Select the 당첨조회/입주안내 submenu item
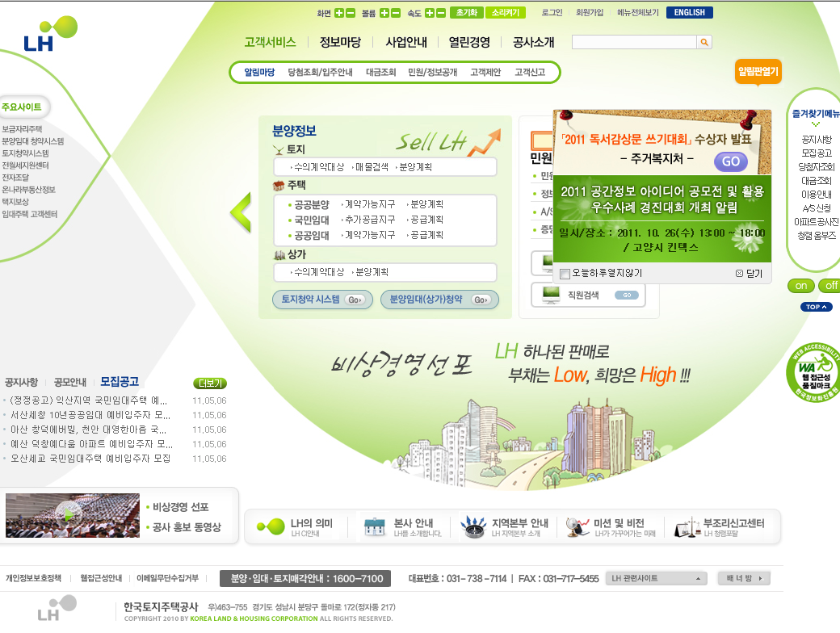This screenshot has width=840, height=633. point(320,73)
